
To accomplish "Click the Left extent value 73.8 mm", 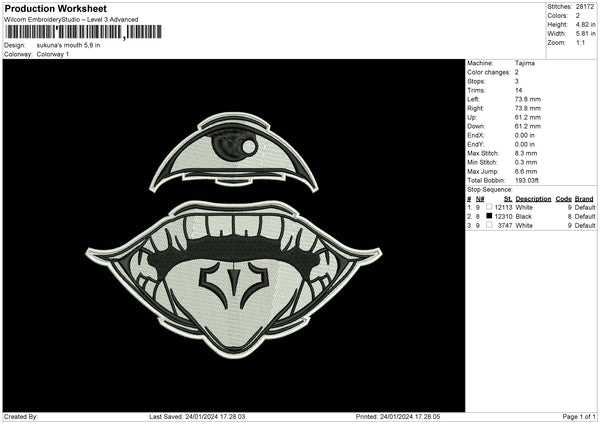I will pyautogui.click(x=528, y=99).
